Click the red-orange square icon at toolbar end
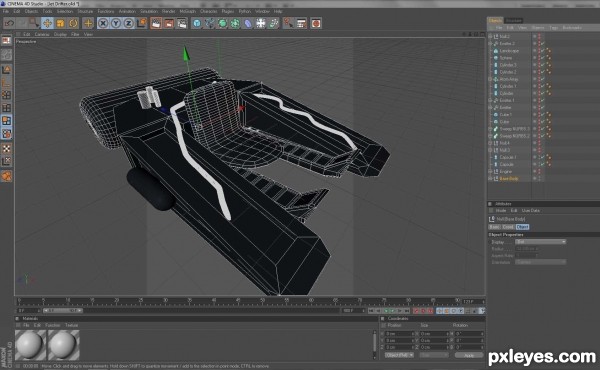600x370 pixels. point(316,23)
